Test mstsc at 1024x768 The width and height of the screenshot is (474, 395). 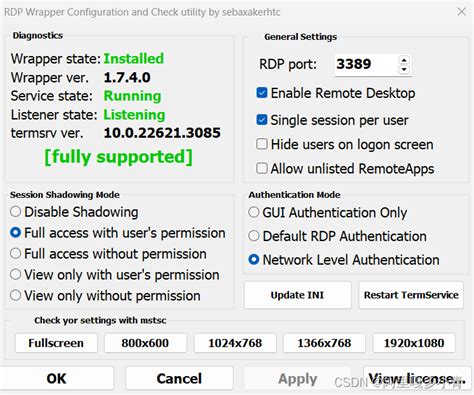click(235, 343)
